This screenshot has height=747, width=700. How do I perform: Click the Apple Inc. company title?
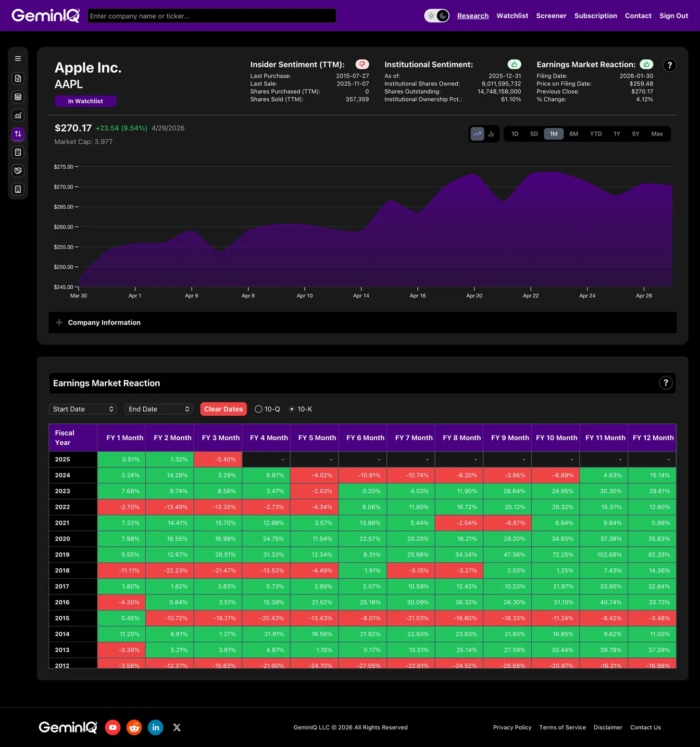pyautogui.click(x=88, y=68)
